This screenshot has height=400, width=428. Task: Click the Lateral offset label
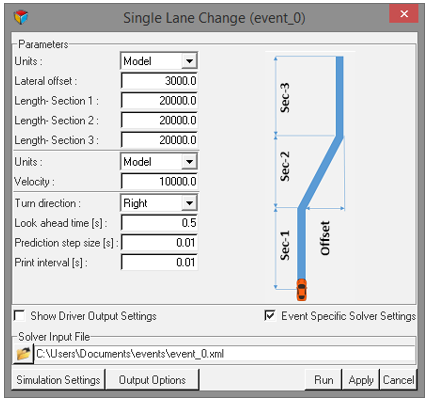(x=46, y=81)
